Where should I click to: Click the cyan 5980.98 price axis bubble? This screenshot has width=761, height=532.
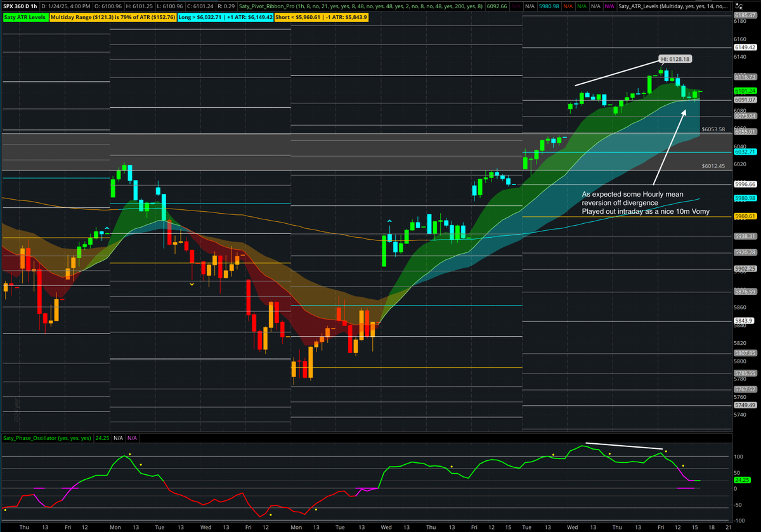pyautogui.click(x=745, y=198)
